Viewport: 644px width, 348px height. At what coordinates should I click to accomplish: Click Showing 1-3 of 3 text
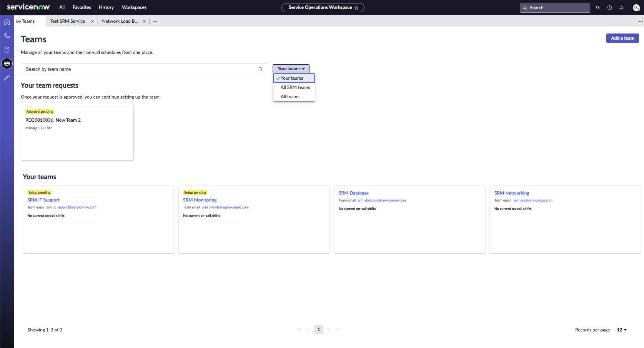point(45,330)
